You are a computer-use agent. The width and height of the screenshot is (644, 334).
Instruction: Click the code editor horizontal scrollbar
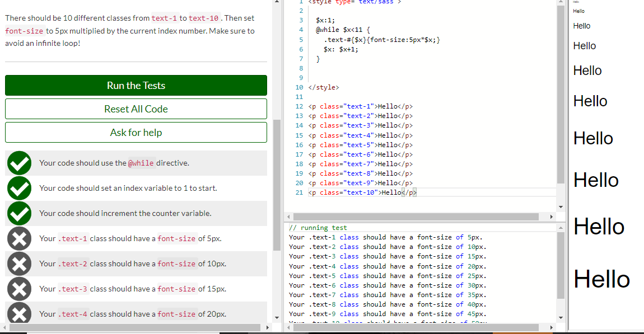click(x=416, y=217)
